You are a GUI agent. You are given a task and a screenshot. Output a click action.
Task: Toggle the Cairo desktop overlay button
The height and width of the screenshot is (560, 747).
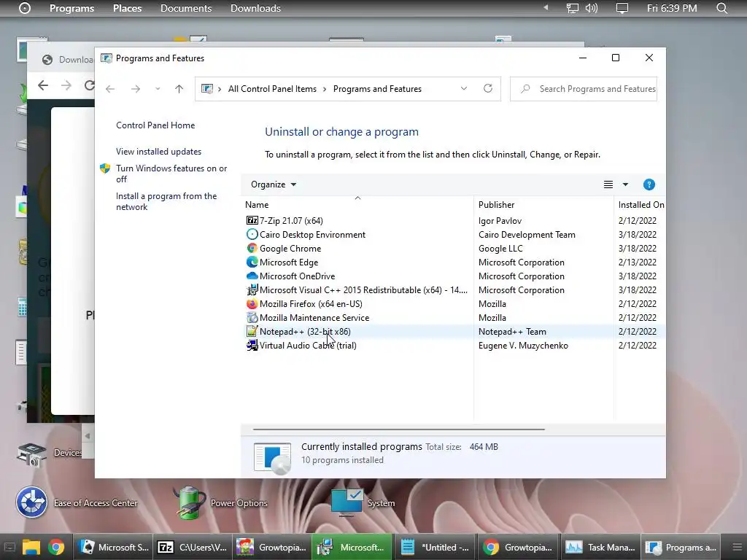[9, 547]
